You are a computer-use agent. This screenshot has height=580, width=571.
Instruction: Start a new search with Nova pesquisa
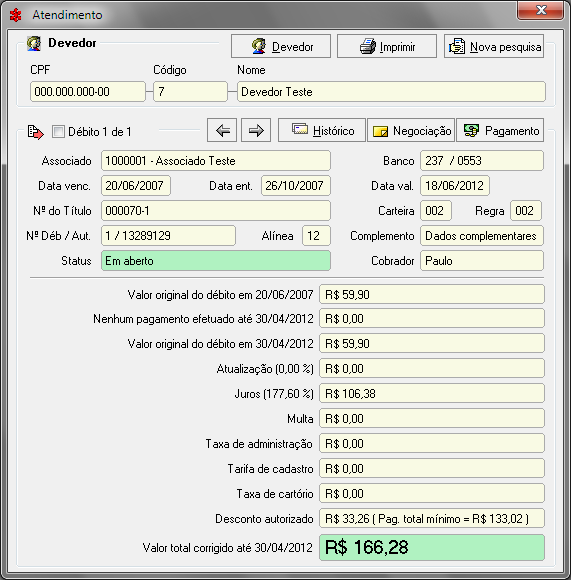(494, 46)
